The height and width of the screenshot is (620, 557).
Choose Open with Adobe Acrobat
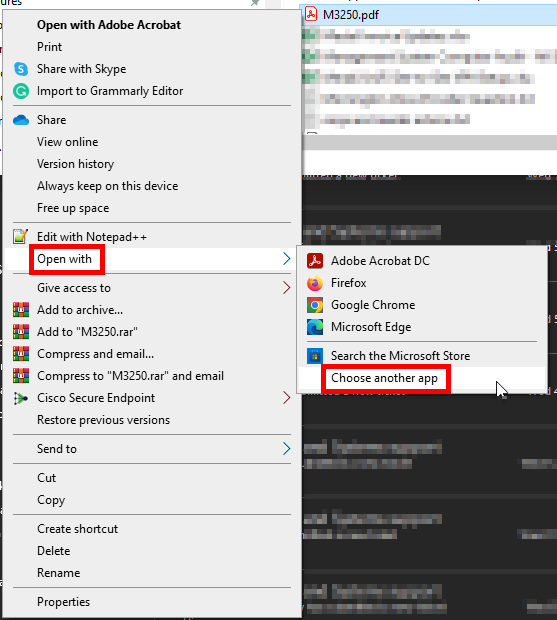coord(153,25)
